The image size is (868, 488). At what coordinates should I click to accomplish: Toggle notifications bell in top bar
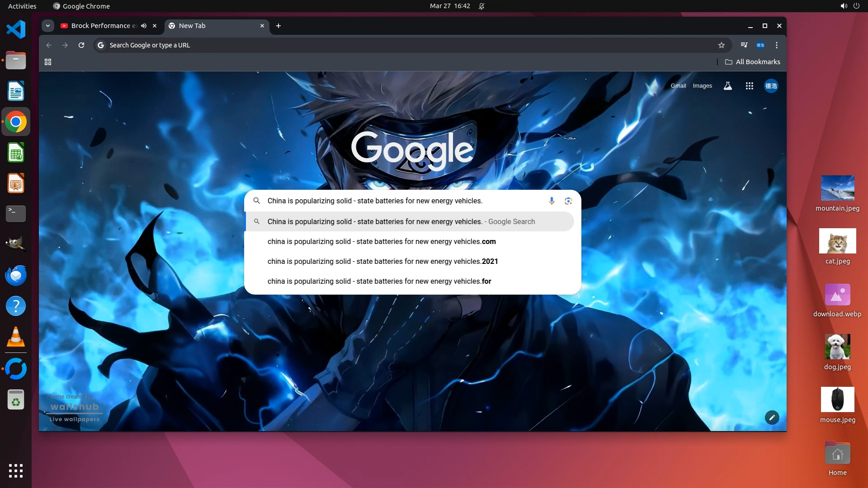[x=481, y=6]
